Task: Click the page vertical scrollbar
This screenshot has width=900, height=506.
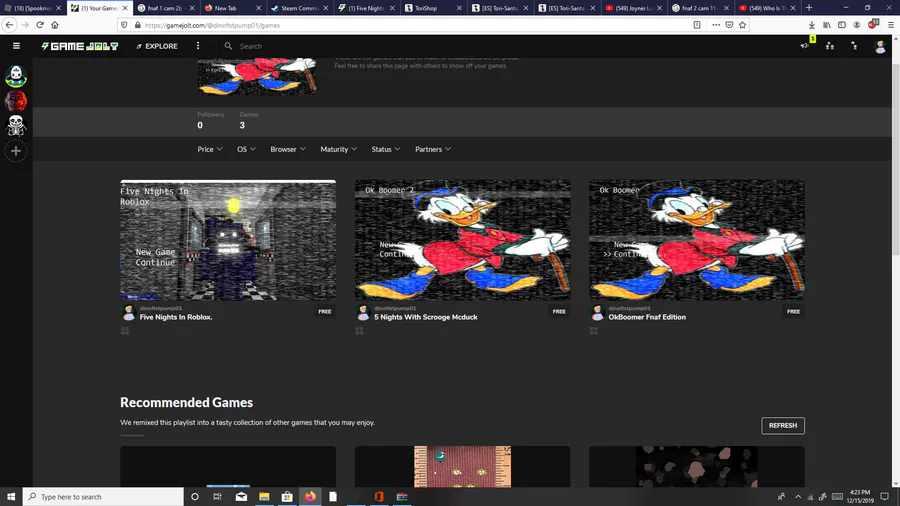Action: tap(895, 261)
